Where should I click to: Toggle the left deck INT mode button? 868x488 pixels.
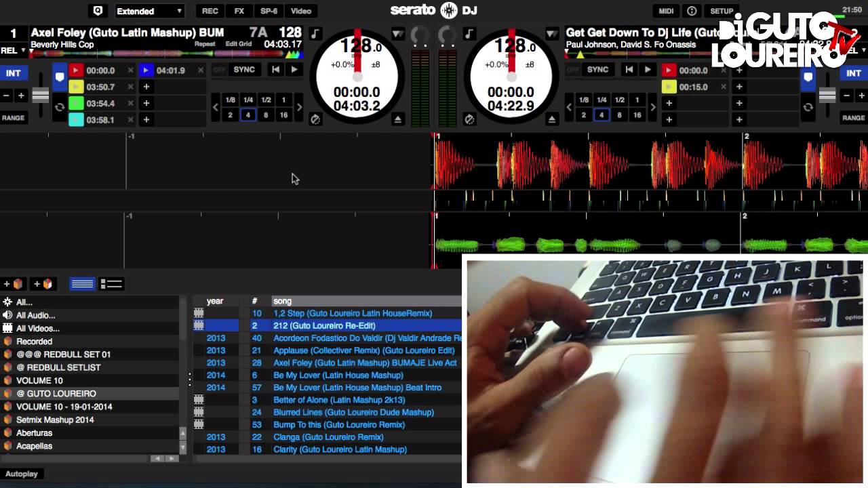[x=13, y=73]
